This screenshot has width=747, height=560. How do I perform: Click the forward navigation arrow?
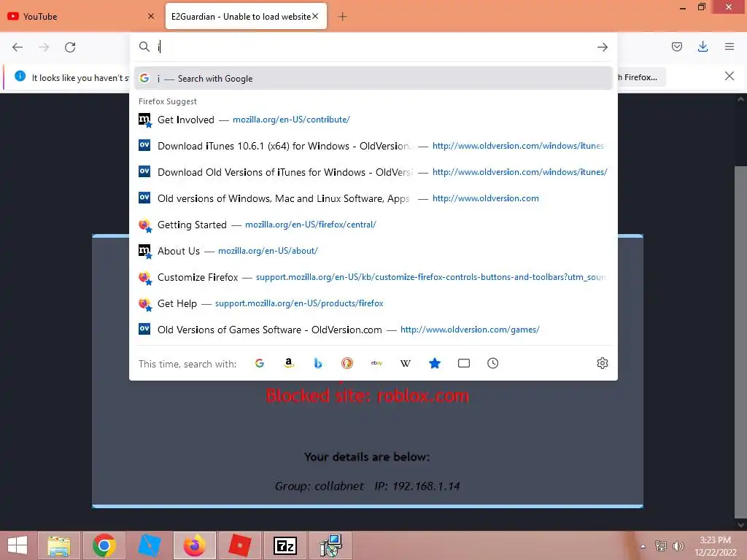pos(44,47)
